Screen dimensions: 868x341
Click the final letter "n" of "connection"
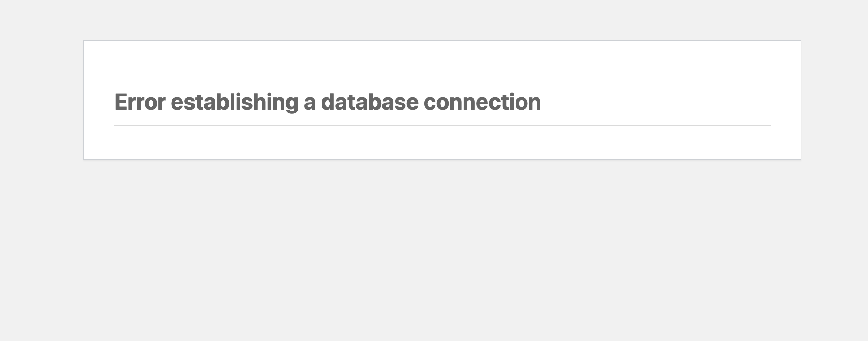535,103
